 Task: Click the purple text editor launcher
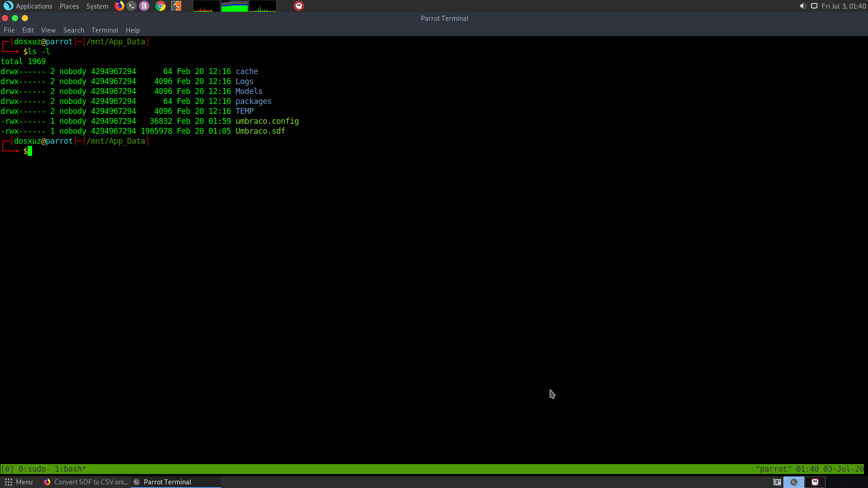(144, 6)
